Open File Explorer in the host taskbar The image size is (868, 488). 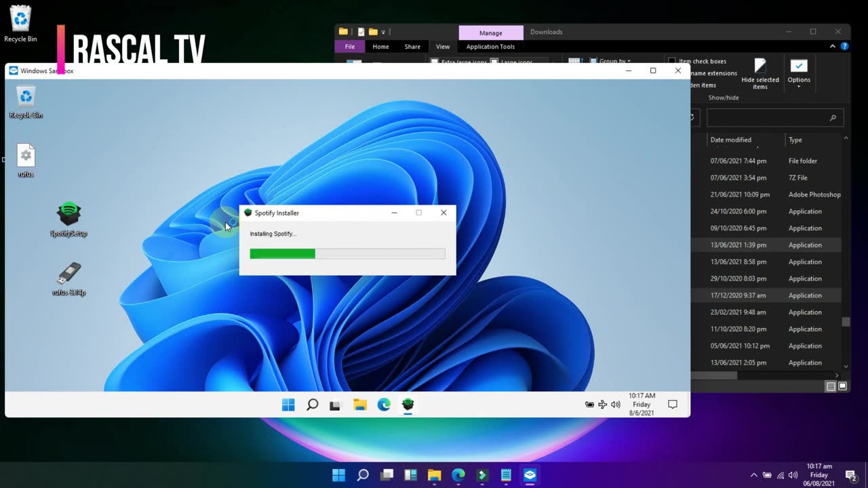[x=434, y=475]
